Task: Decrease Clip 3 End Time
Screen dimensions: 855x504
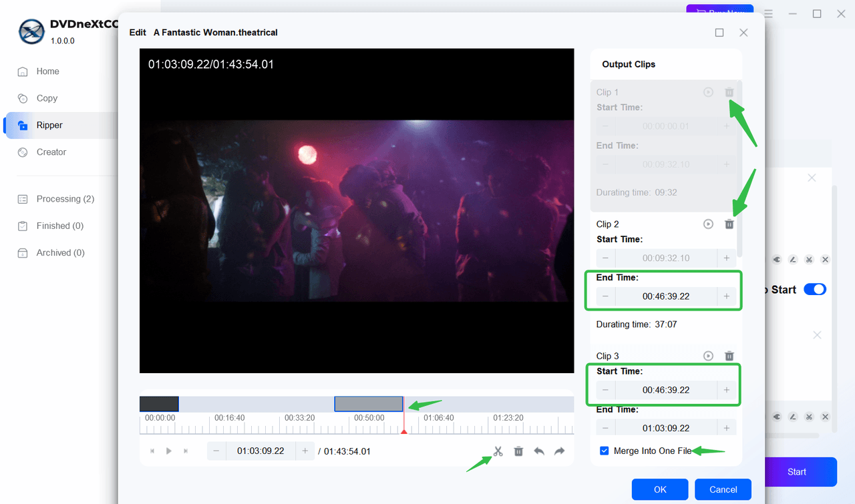Action: click(x=605, y=428)
